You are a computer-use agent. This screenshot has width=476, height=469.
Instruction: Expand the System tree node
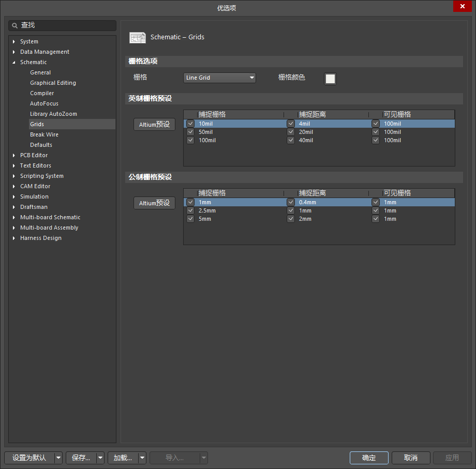14,41
